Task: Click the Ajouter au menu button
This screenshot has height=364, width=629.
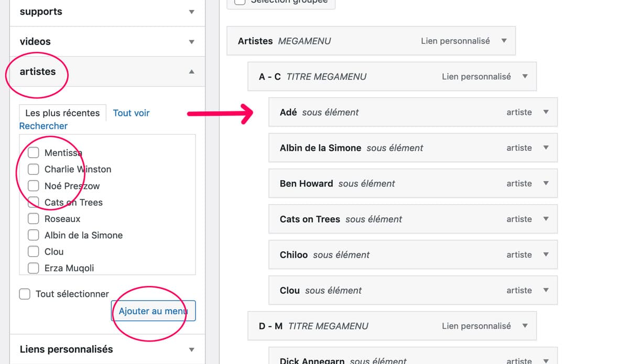Action: point(153,311)
